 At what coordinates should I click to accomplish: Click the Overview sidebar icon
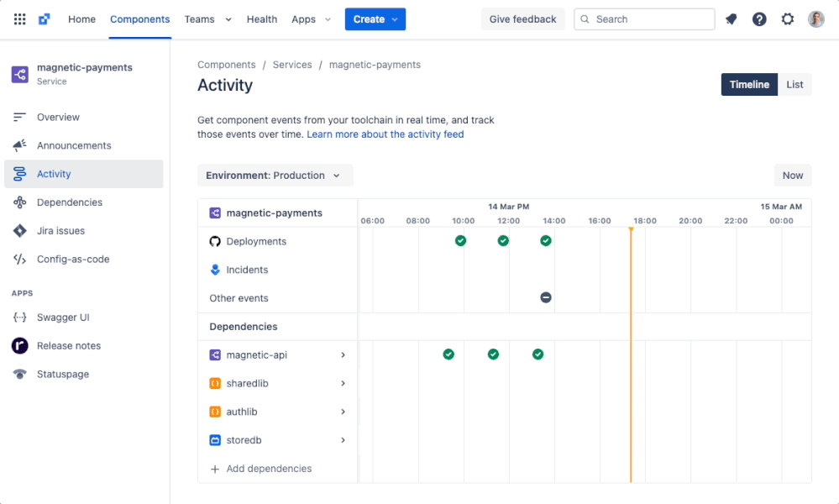[x=20, y=117]
